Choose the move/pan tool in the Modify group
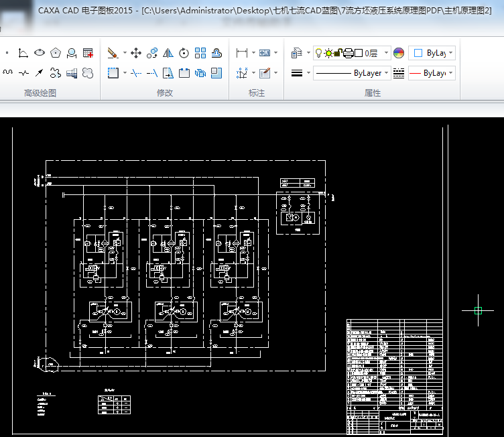The image size is (504, 437). (x=135, y=52)
